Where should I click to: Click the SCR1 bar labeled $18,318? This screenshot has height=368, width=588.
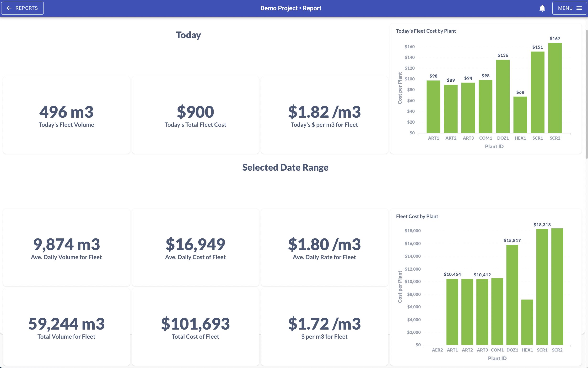pos(542,287)
